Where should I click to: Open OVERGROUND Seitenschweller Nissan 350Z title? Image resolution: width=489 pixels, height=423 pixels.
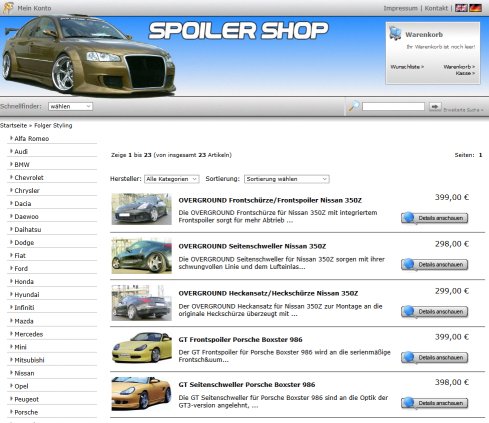252,246
